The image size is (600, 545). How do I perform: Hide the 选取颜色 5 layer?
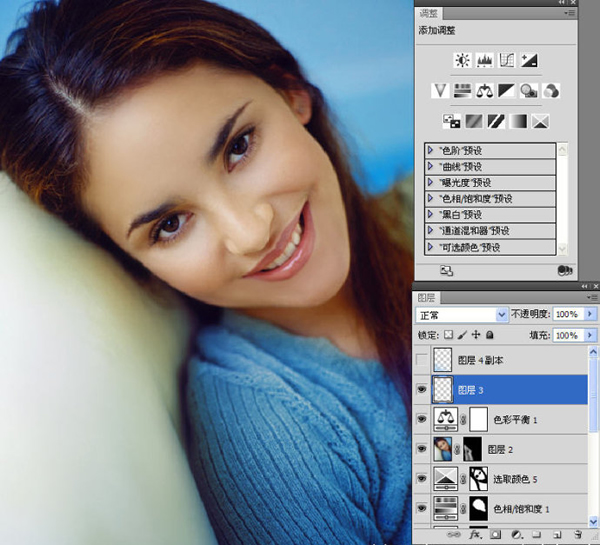click(422, 479)
